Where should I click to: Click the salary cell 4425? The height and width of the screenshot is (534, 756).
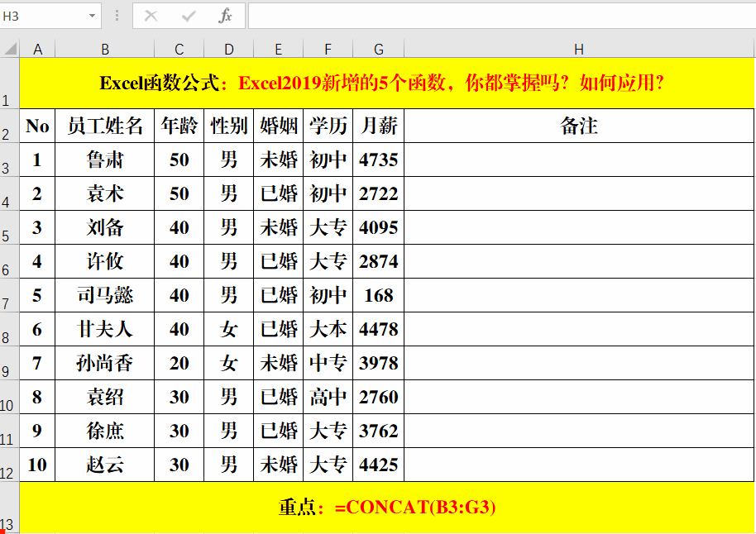pyautogui.click(x=379, y=465)
